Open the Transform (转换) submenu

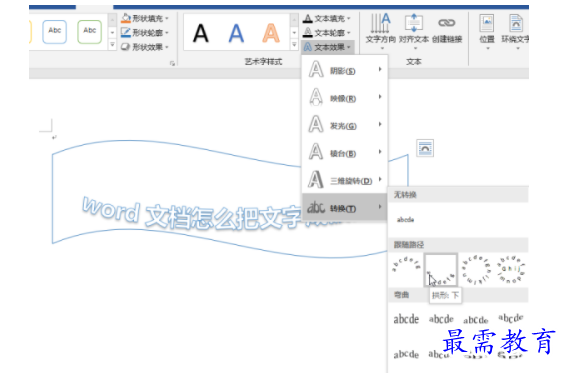[345, 208]
